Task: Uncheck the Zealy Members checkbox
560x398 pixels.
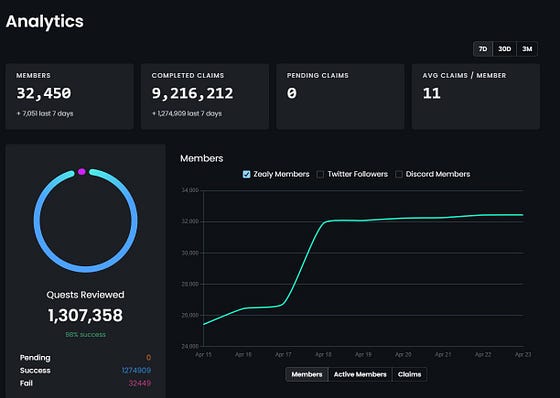Action: pyautogui.click(x=246, y=174)
